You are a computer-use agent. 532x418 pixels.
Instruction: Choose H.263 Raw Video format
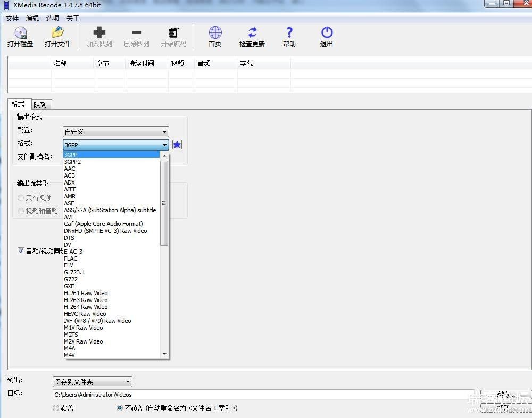(x=111, y=300)
